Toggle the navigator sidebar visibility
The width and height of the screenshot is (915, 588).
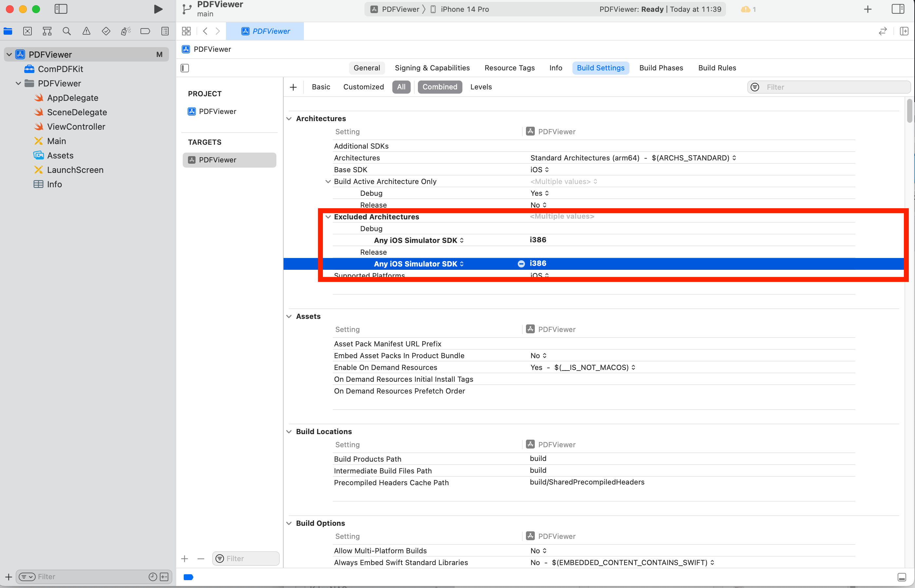click(x=61, y=9)
